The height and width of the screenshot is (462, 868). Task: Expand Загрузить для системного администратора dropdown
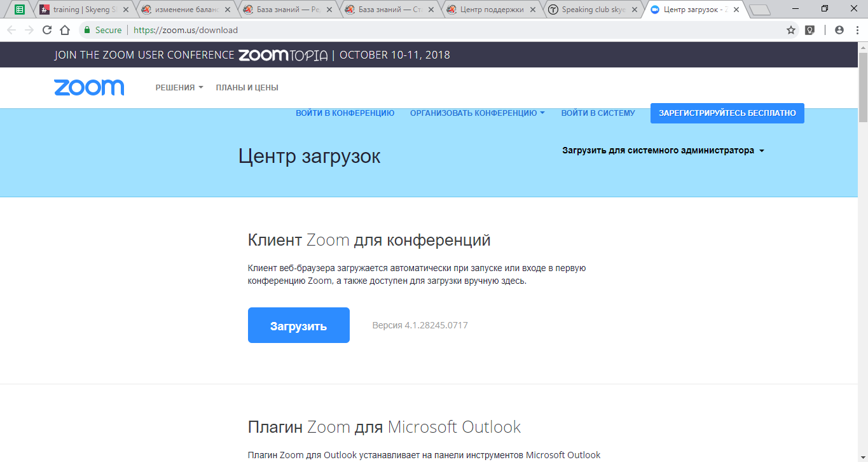(x=663, y=151)
